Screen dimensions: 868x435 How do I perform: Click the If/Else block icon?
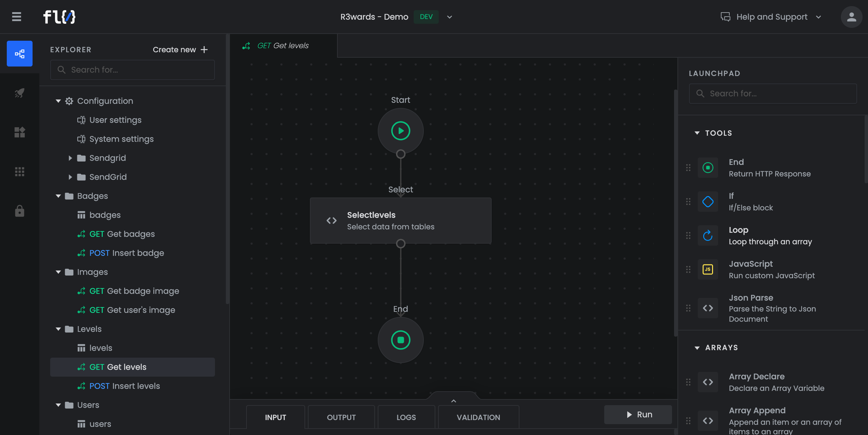pyautogui.click(x=708, y=202)
